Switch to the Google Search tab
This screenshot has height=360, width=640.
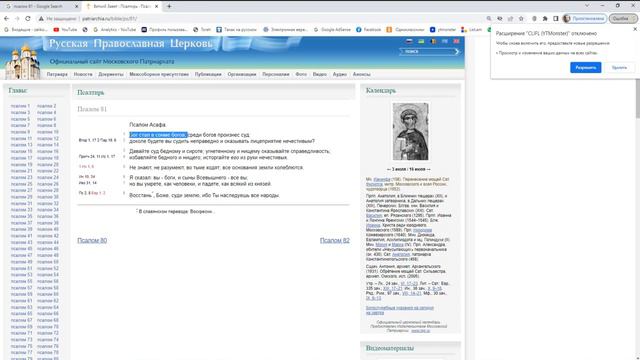(40, 7)
